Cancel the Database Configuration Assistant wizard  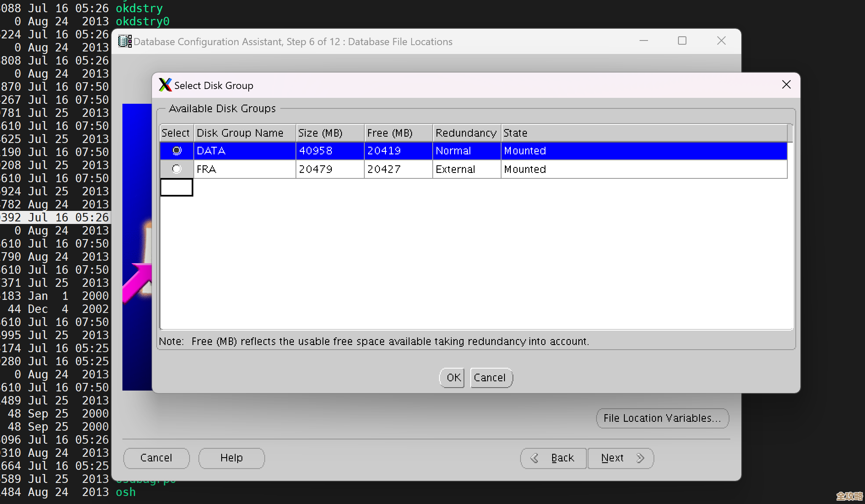tap(156, 458)
